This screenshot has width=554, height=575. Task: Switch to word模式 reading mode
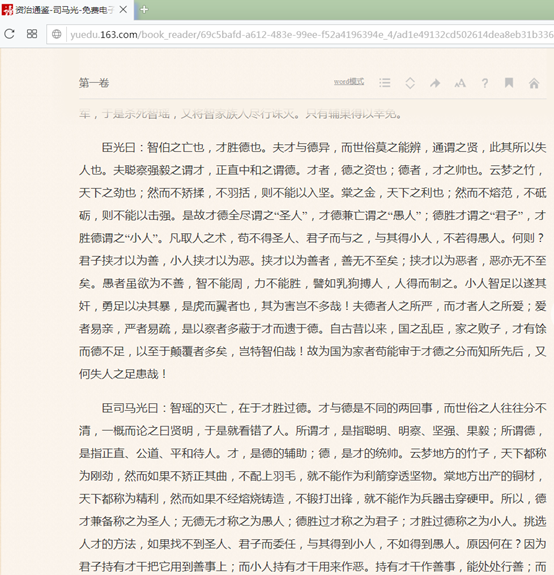[x=349, y=82]
